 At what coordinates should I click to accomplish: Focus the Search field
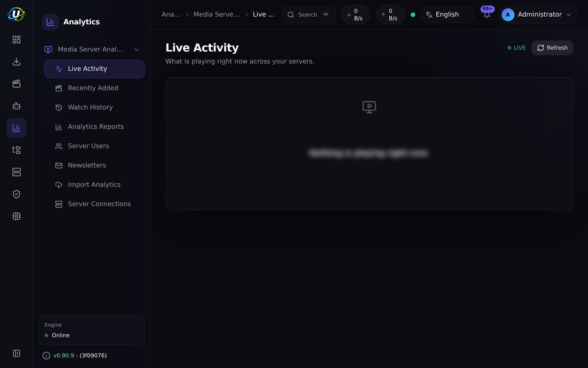308,14
